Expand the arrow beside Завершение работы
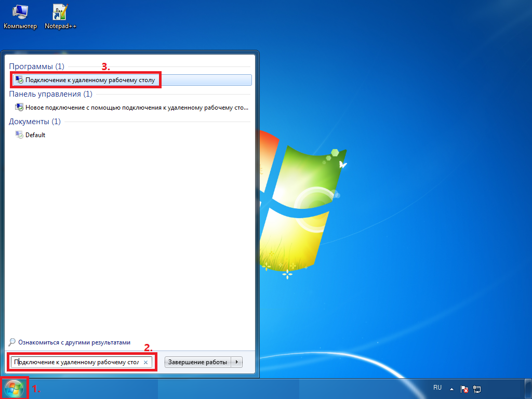This screenshot has width=532, height=399. click(237, 362)
